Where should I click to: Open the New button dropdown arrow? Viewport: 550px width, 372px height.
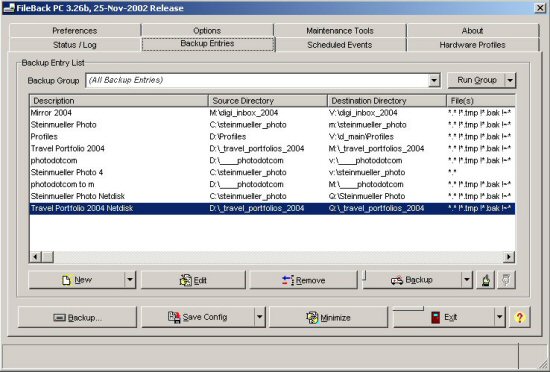(130, 280)
